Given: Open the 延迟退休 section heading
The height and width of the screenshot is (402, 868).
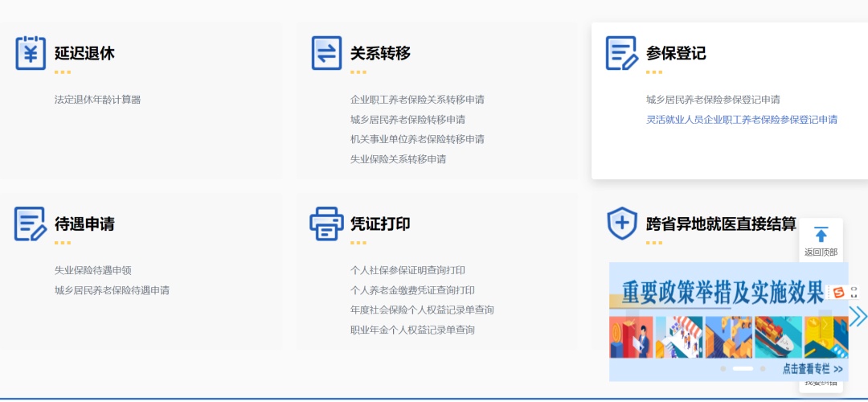Looking at the screenshot, I should (x=84, y=54).
